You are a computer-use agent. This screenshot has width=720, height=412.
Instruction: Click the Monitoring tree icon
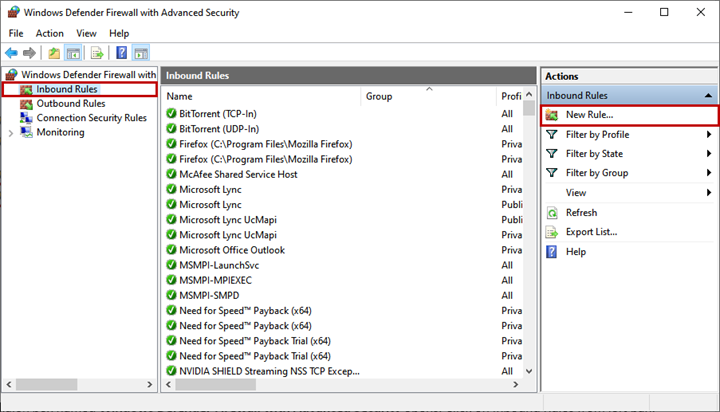coord(26,132)
